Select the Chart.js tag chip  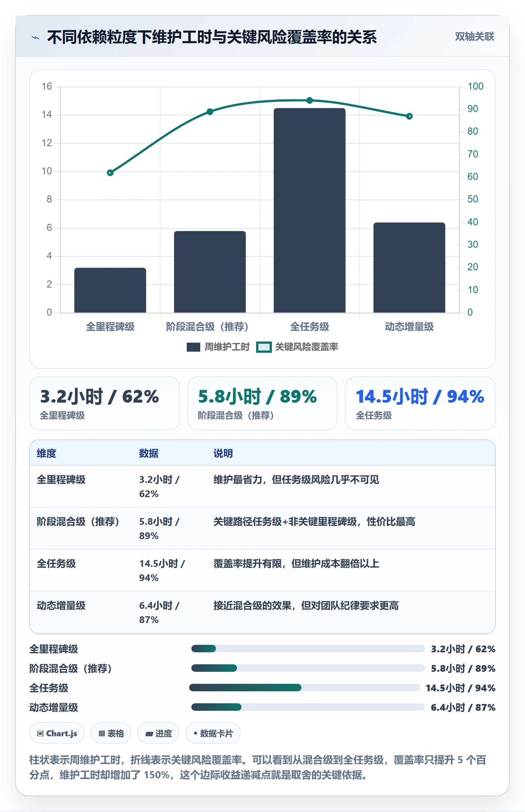[x=57, y=733]
